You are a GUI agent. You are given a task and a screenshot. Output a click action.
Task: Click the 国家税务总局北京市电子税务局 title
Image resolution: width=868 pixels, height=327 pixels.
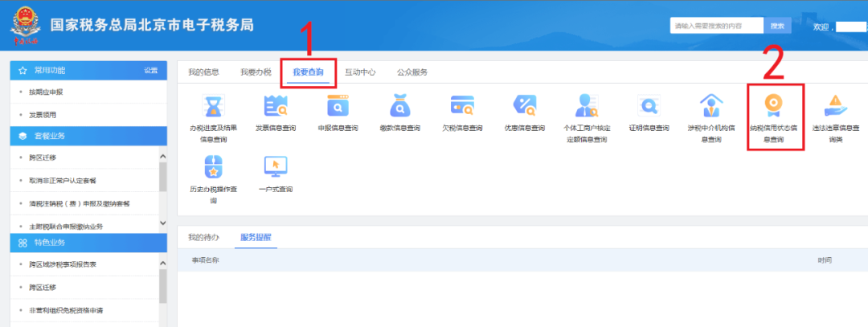152,26
